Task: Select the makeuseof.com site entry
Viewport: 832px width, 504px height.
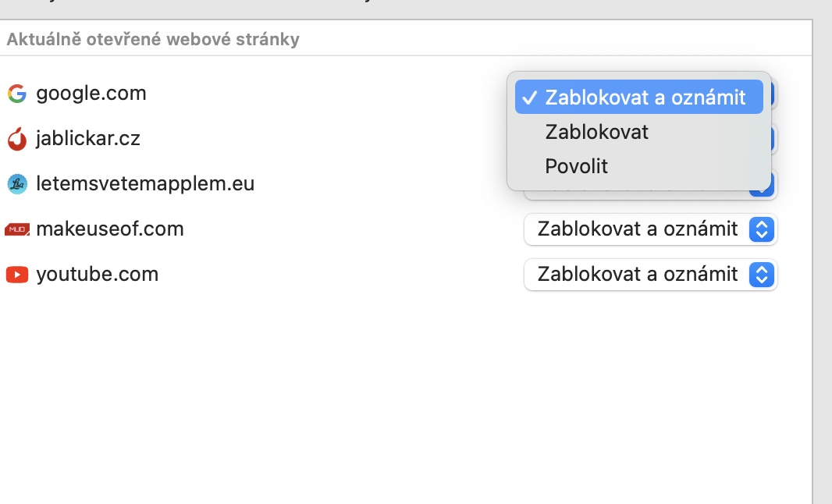Action: coord(110,229)
